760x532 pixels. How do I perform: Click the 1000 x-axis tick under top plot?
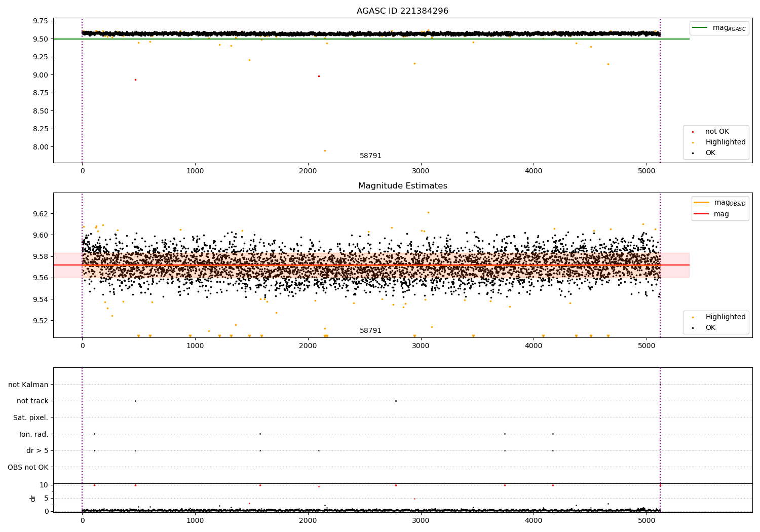(x=195, y=171)
